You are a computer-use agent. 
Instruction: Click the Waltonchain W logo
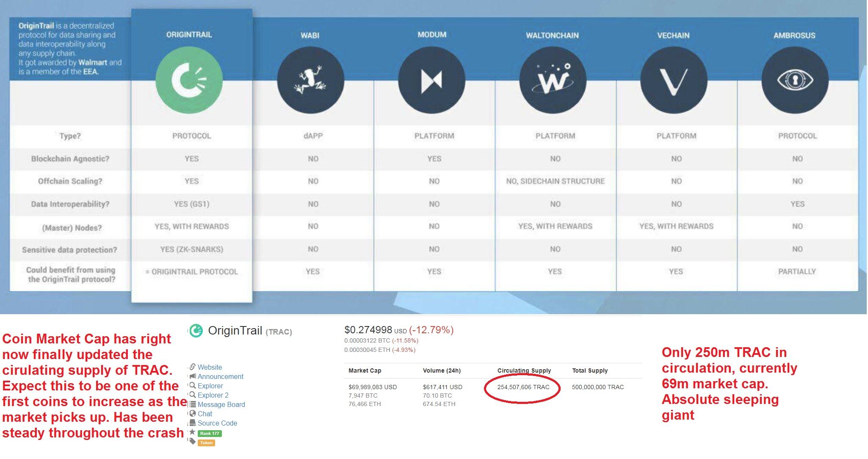pos(553,80)
